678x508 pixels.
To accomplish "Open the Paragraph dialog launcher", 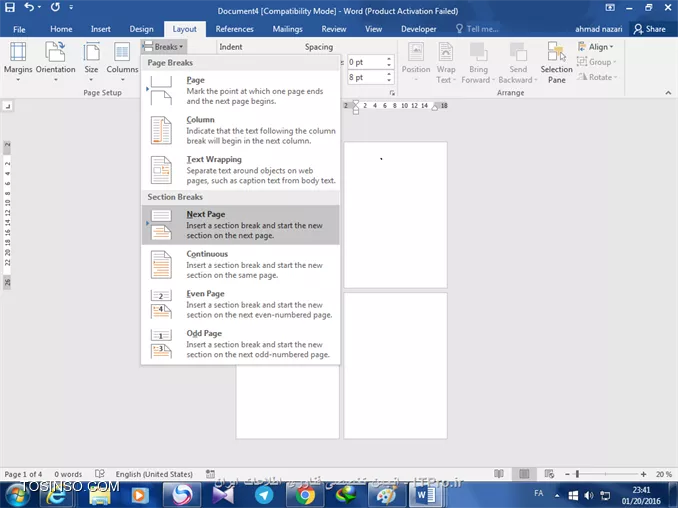I will pos(392,93).
